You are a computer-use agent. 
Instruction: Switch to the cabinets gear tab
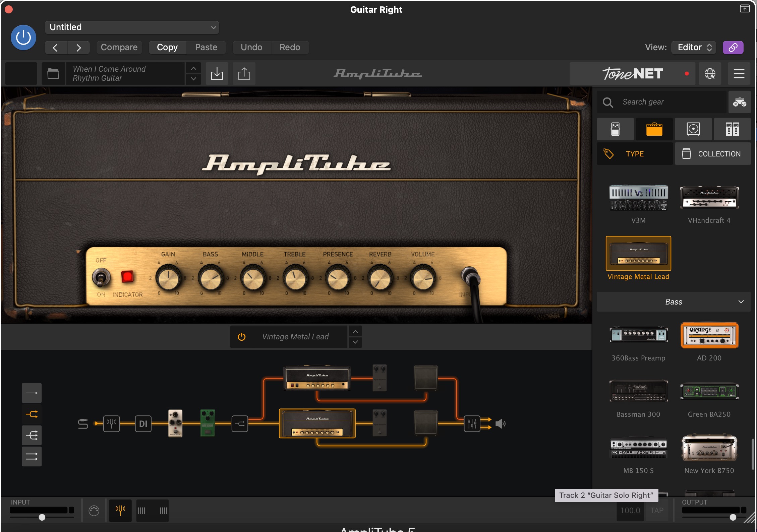[x=693, y=129]
